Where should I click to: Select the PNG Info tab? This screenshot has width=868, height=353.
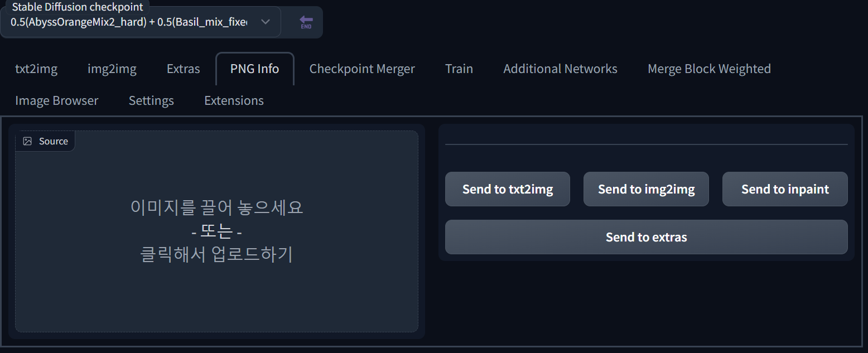coord(255,69)
